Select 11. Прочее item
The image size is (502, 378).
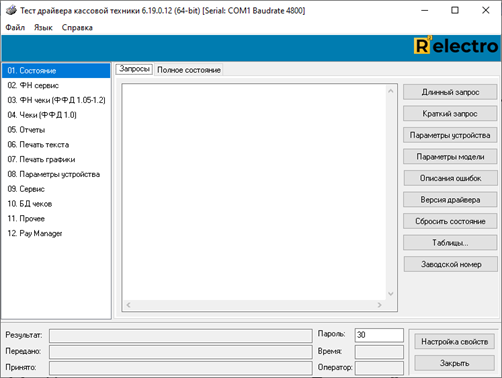56,218
